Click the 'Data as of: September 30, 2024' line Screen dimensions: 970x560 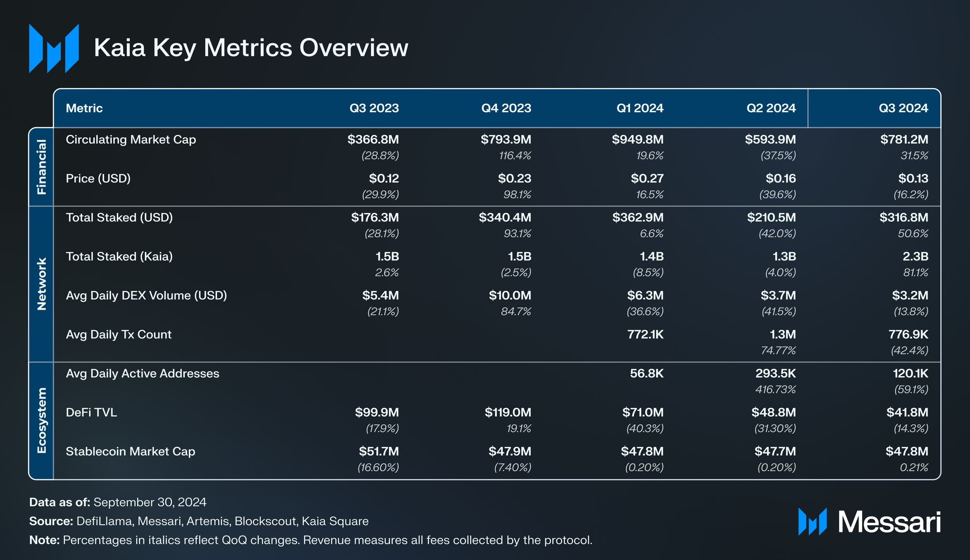point(118,503)
